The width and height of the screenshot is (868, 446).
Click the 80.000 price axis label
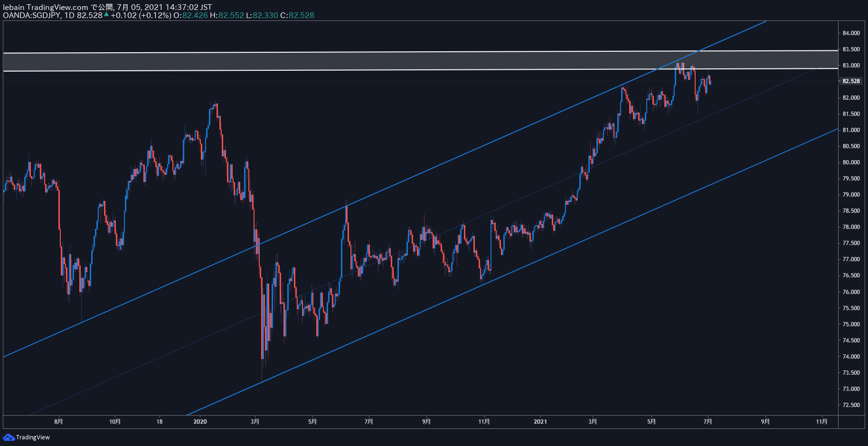point(851,162)
